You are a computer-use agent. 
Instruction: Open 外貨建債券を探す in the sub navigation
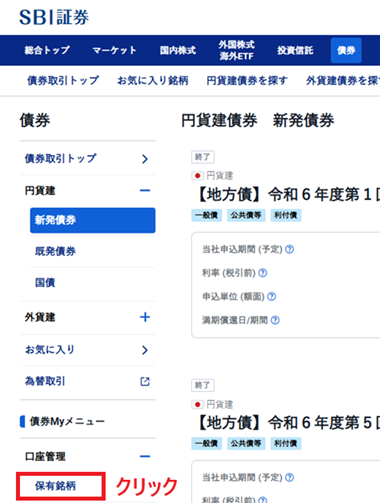(x=343, y=80)
